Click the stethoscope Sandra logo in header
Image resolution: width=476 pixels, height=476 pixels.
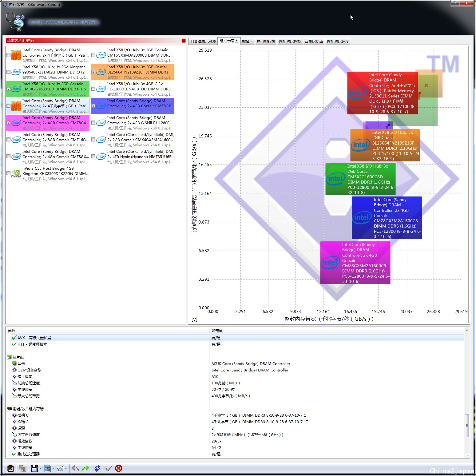[x=15, y=22]
